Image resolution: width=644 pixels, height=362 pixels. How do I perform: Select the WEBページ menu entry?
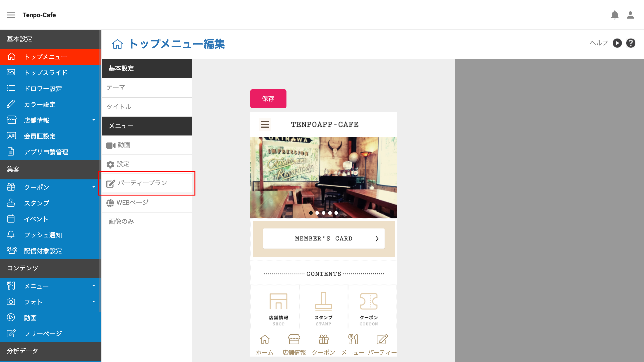coord(147,203)
